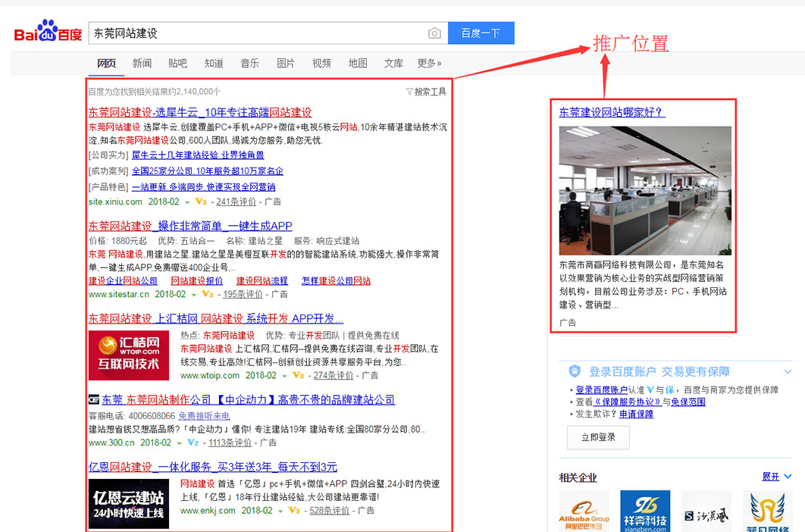The image size is (805, 532).
Task: Collapse the 登录百度账户 panel chevron
Action: point(788,371)
